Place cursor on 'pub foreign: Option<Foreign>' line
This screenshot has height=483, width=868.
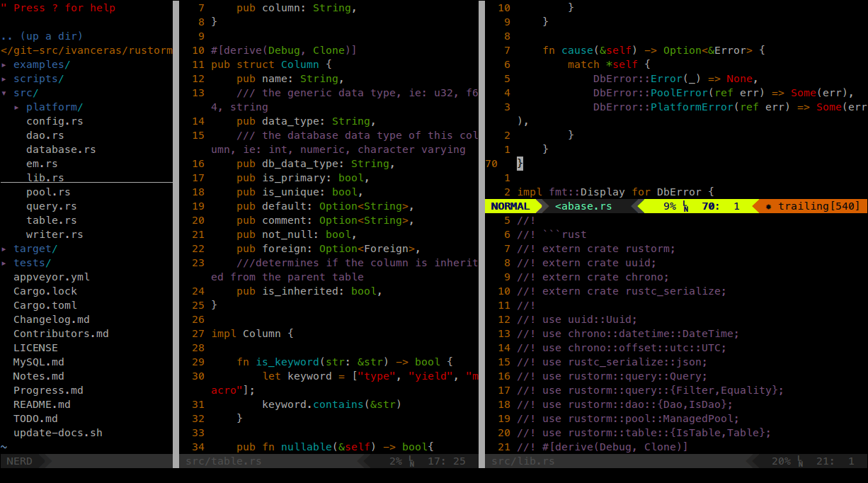coord(329,249)
